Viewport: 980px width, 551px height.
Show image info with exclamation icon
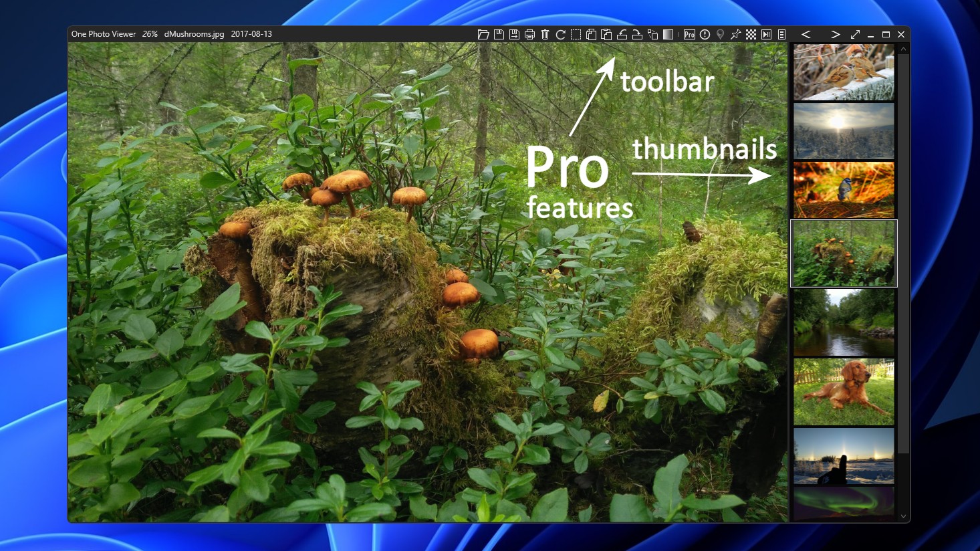point(705,35)
